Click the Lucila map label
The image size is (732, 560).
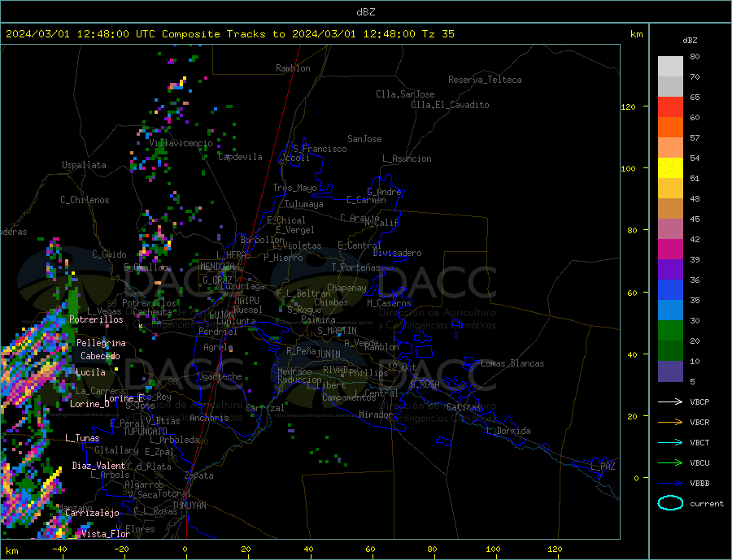pos(90,372)
